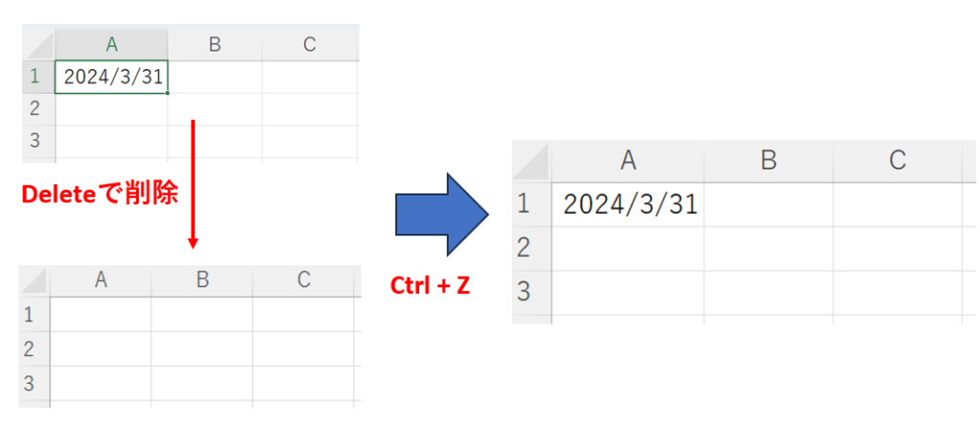
Task: Click the red Ctrl + Z label
Action: pos(430,285)
